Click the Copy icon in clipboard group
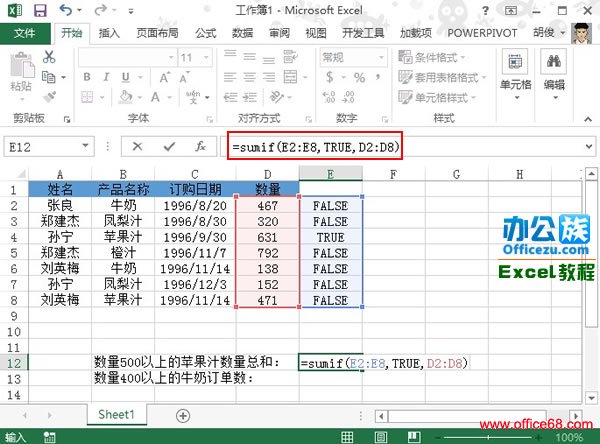This screenshot has height=444, width=600. (48, 77)
